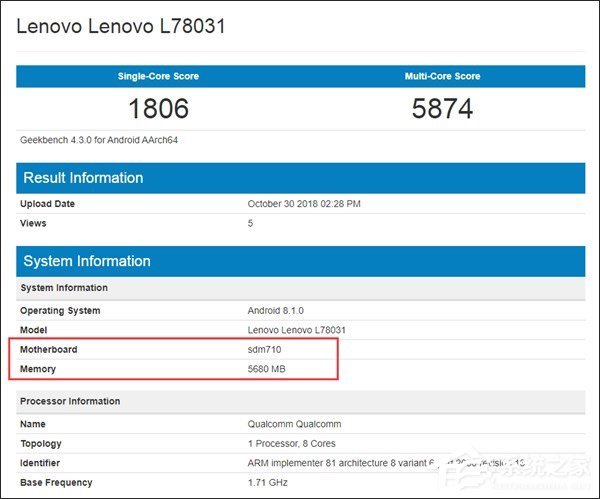Click the gray System Information subheader row
Image resolution: width=600 pixels, height=499 pixels.
point(300,288)
